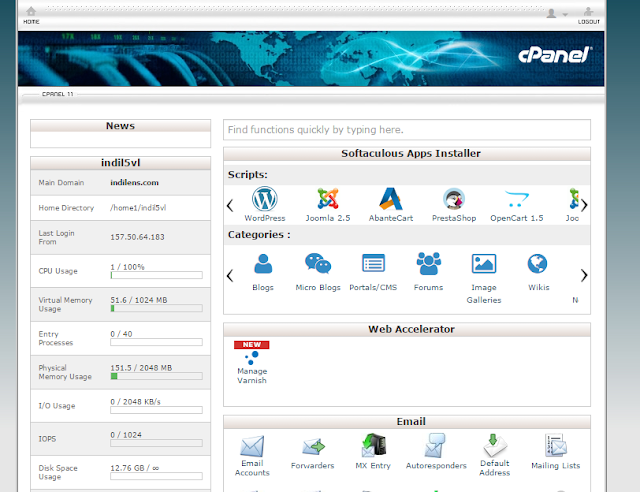Focus the Find functions search box
The height and width of the screenshot is (492, 640).
pyautogui.click(x=407, y=130)
